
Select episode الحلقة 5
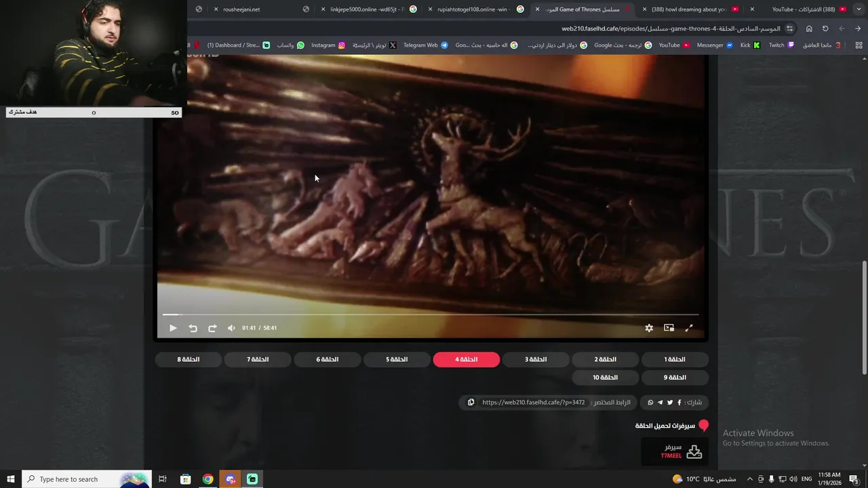[x=397, y=359]
